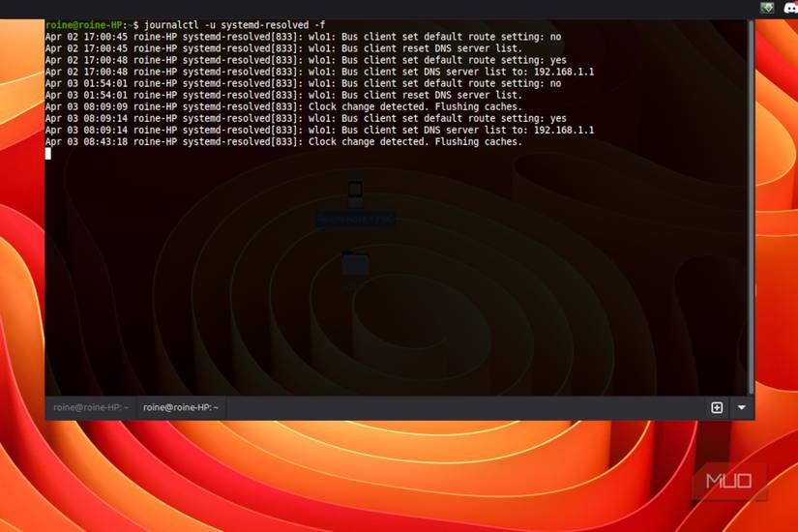The image size is (798, 532).
Task: Click the 17:00:45 'reset DNS server list' line
Action: coord(284,48)
